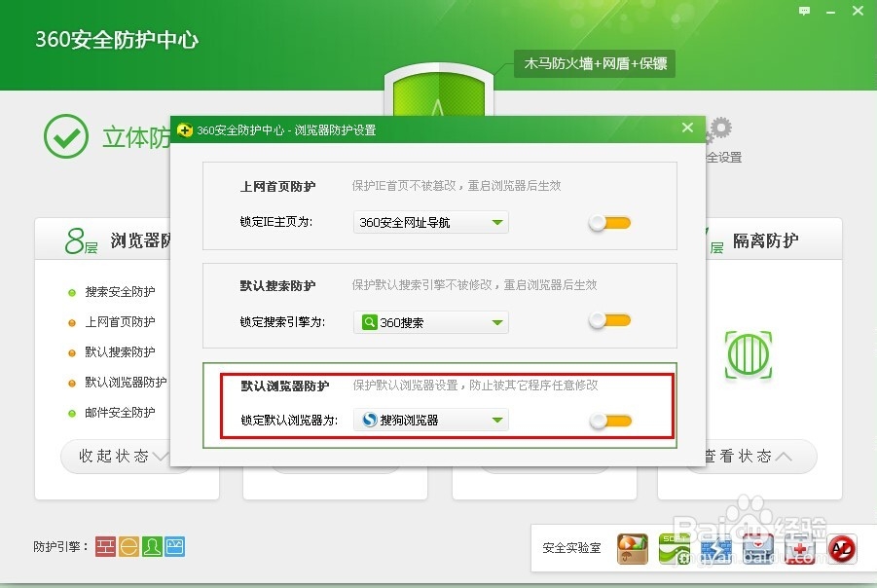Select the red wall protection engine icon

coord(104,547)
